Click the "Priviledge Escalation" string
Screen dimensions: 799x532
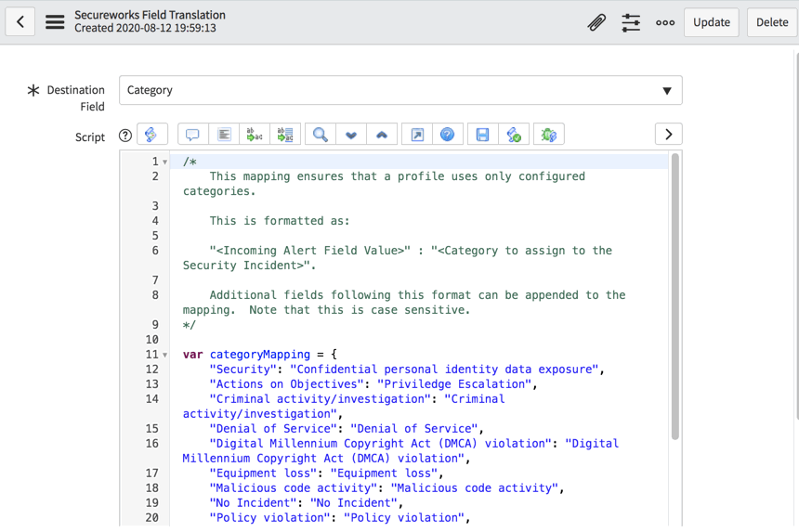(454, 383)
